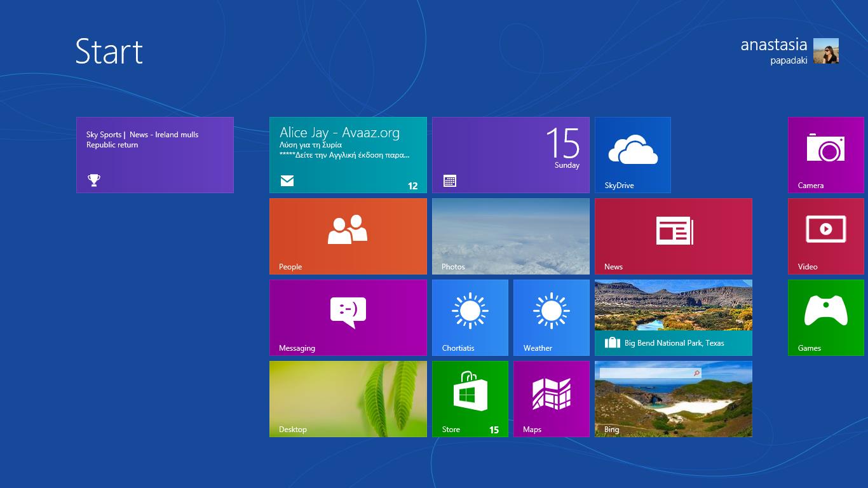Click the Start heading text
The width and height of the screenshot is (868, 488).
[109, 51]
